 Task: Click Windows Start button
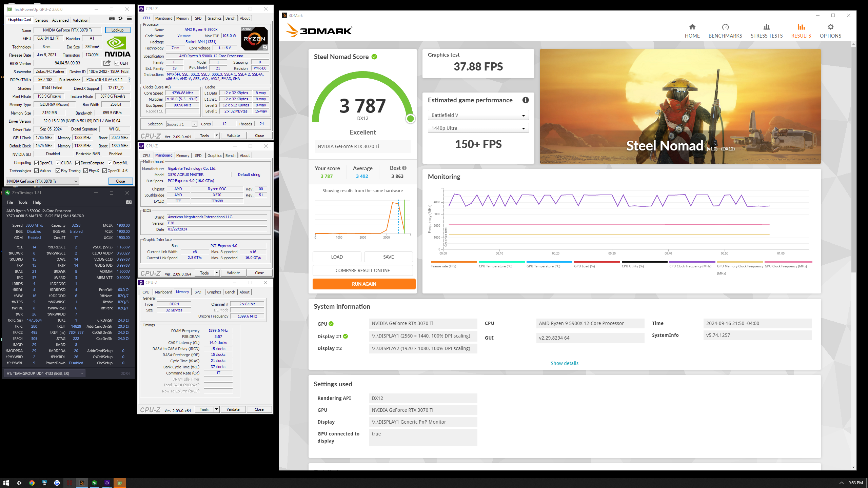tap(6, 483)
